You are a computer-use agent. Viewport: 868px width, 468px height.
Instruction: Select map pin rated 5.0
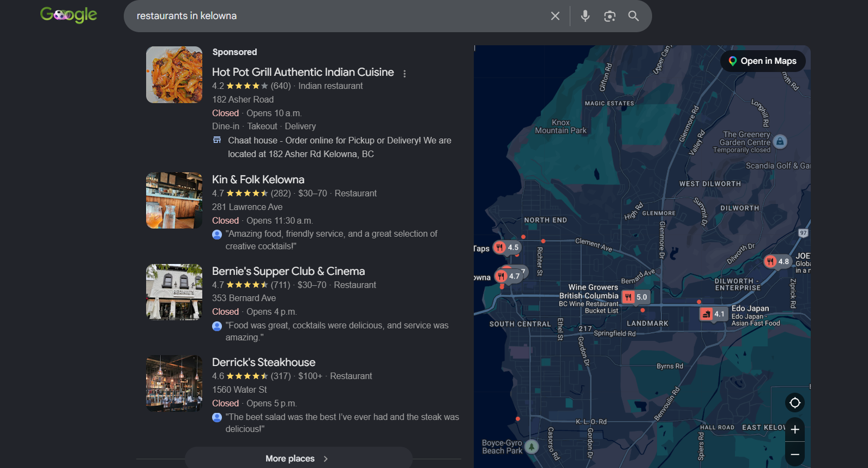tap(635, 297)
